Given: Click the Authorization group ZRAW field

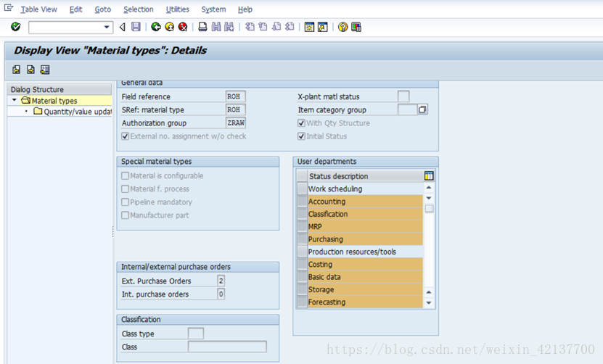Looking at the screenshot, I should 235,123.
